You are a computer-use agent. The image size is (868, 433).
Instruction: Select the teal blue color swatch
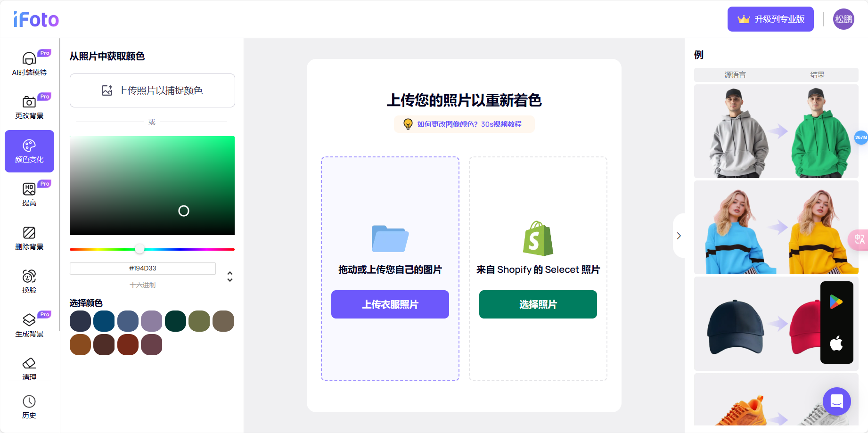[x=104, y=321]
